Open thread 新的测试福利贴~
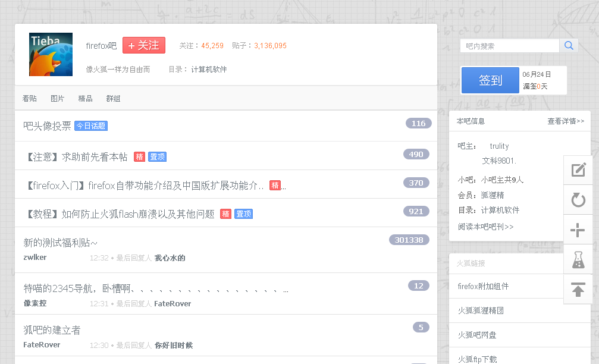 [60, 243]
